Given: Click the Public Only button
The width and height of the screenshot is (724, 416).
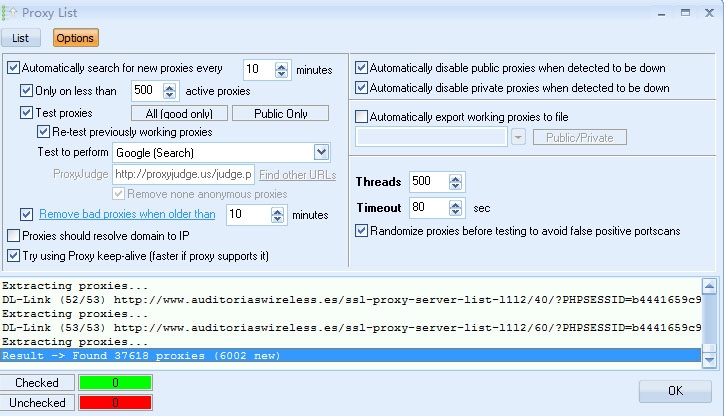Looking at the screenshot, I should click(280, 114).
